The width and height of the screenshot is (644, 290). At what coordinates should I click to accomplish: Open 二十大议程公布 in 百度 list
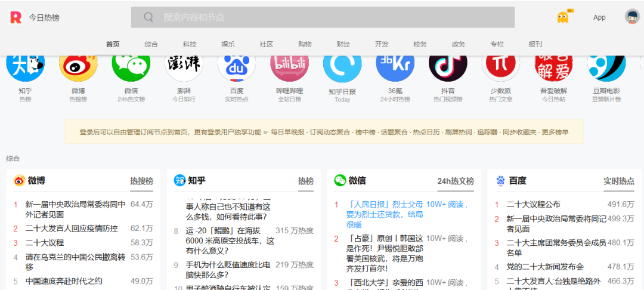(x=534, y=205)
